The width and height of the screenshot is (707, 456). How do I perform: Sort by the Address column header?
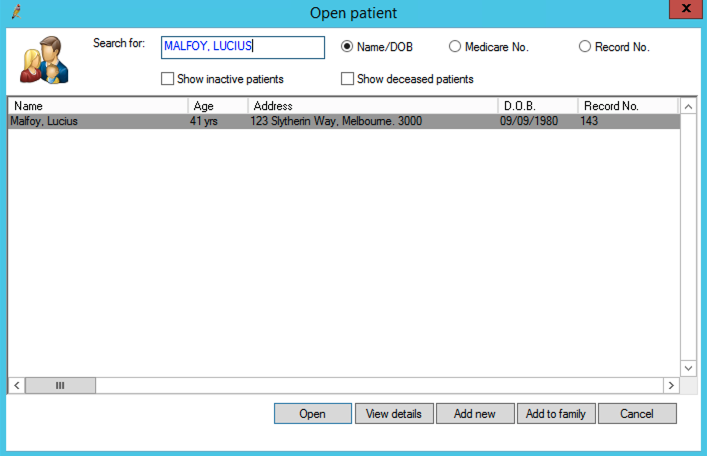coord(373,106)
